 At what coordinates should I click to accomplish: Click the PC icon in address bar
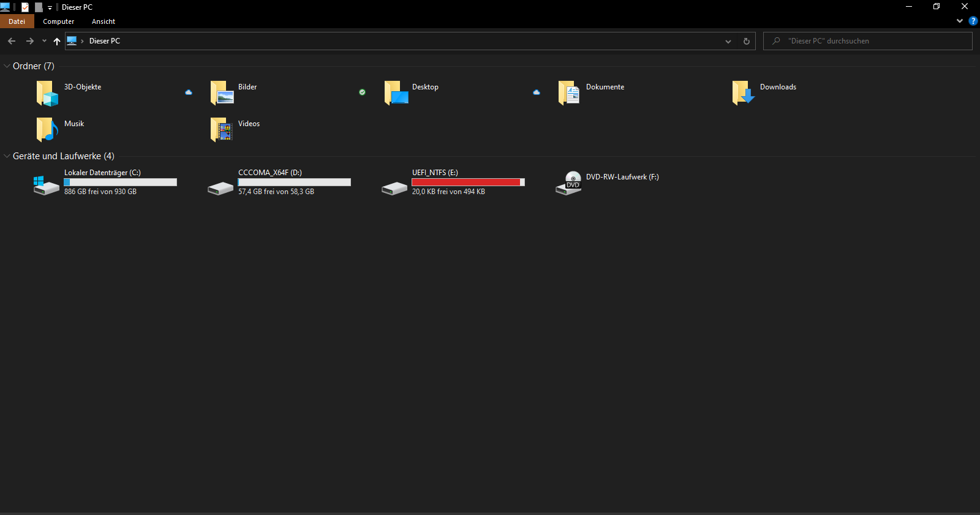(72, 41)
